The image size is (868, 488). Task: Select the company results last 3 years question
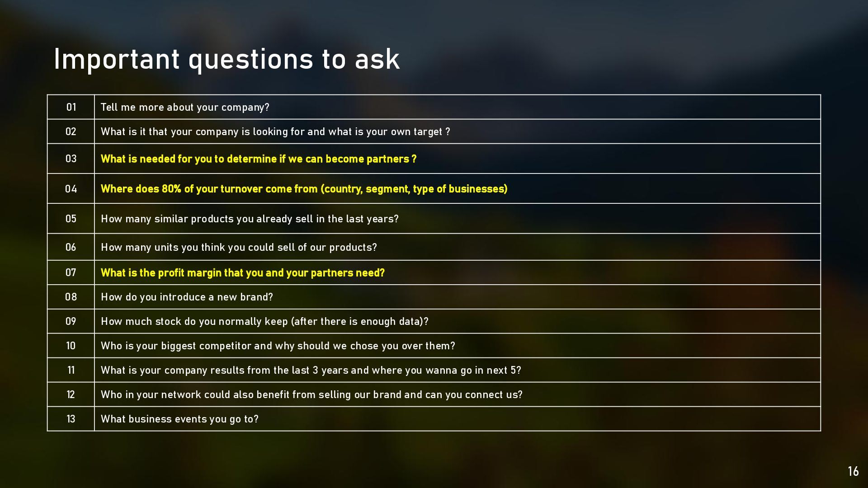311,370
